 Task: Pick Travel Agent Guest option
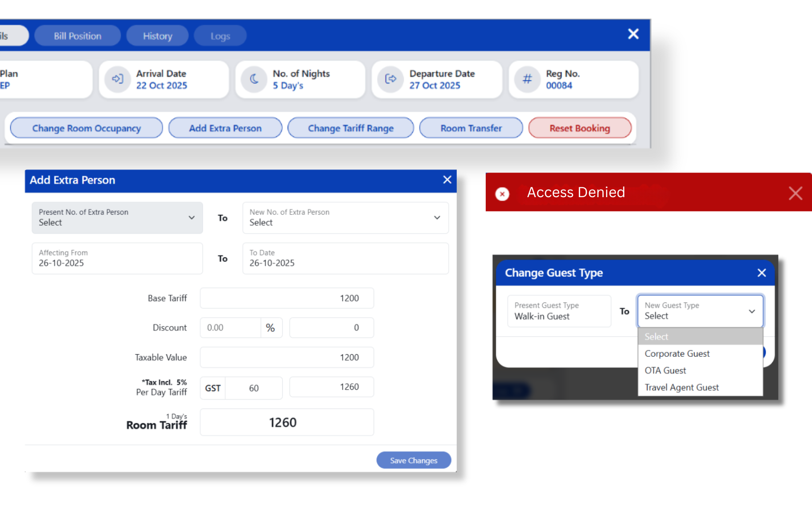pos(681,388)
